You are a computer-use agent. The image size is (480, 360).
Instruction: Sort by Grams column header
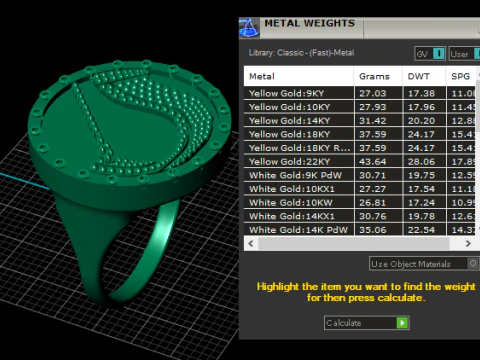[x=378, y=76]
